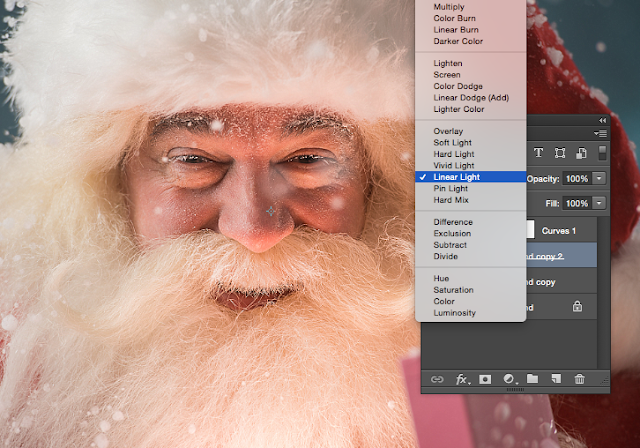Filter layers by type (T icon)

pyautogui.click(x=538, y=153)
